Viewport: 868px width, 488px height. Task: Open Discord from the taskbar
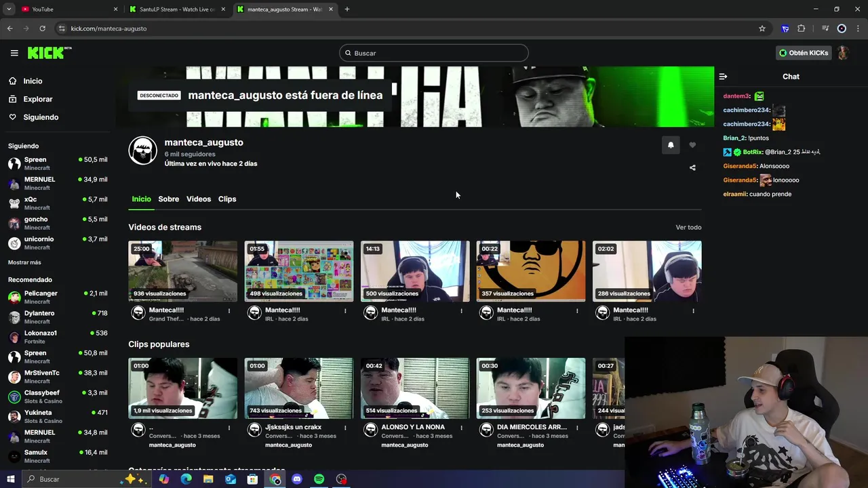coord(297,479)
